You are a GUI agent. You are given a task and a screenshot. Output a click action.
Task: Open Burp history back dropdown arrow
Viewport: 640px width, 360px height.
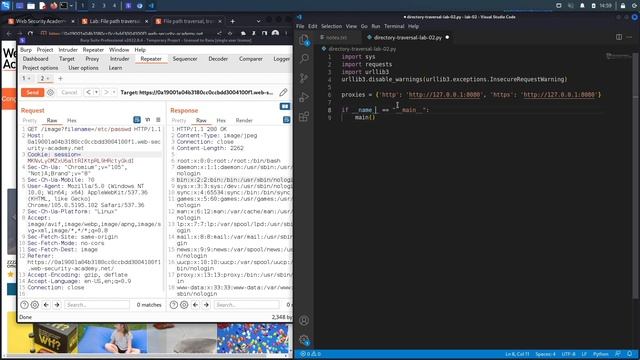tap(96, 93)
